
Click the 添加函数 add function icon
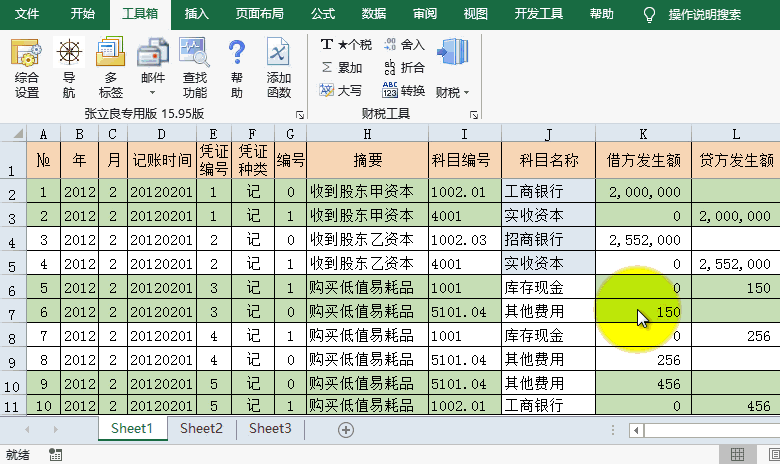point(279,68)
